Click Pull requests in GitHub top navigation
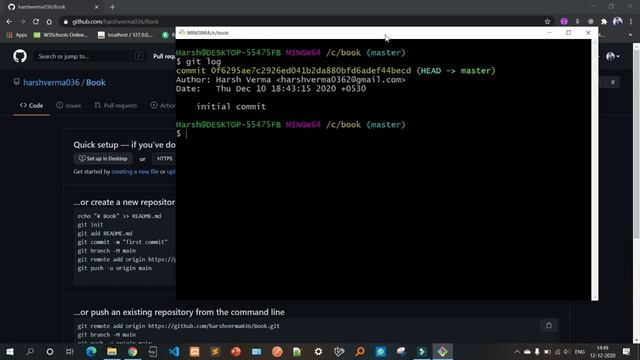 click(164, 56)
